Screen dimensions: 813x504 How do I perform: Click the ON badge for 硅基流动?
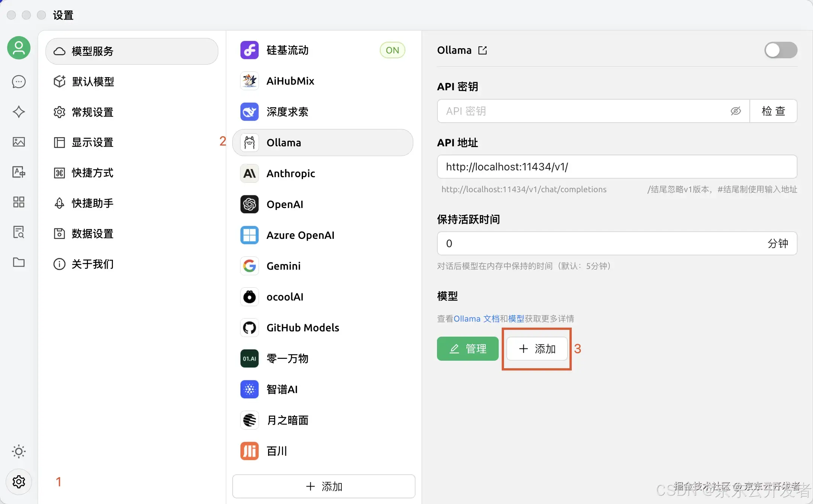click(x=392, y=50)
